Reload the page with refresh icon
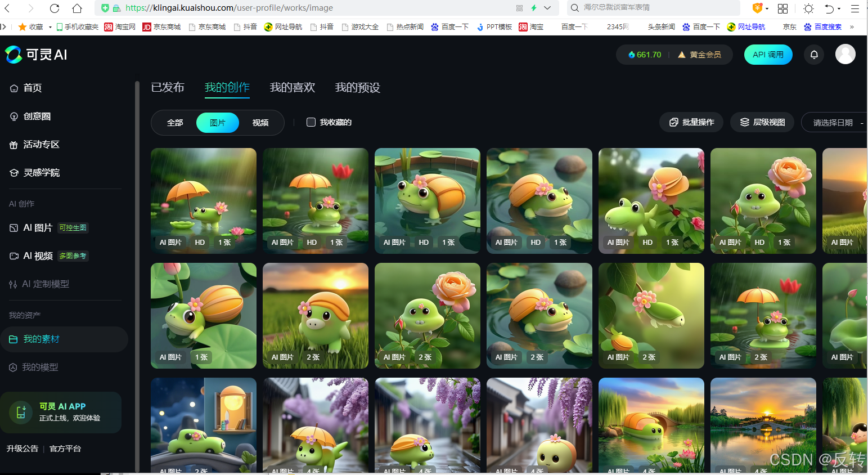Screen dimensions: 868x475 coord(55,8)
